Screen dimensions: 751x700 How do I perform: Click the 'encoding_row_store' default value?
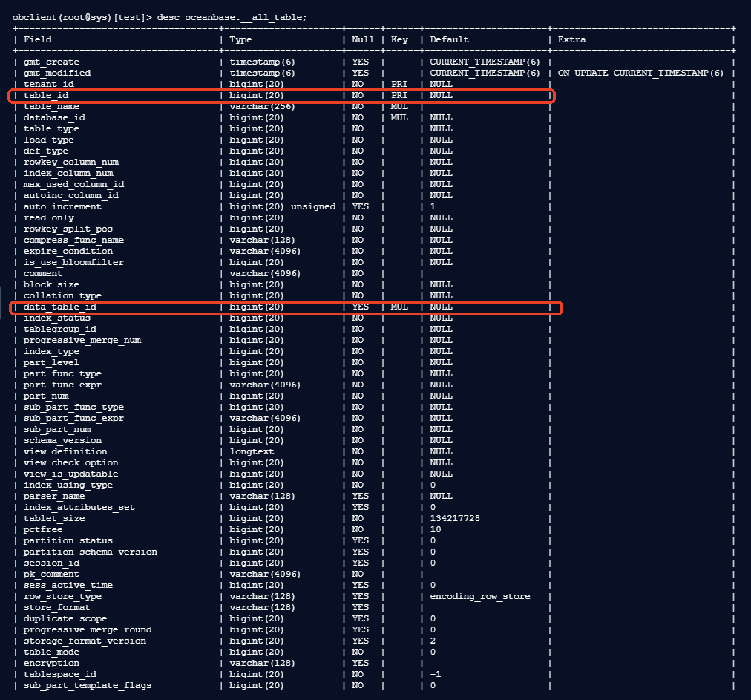coord(479,596)
